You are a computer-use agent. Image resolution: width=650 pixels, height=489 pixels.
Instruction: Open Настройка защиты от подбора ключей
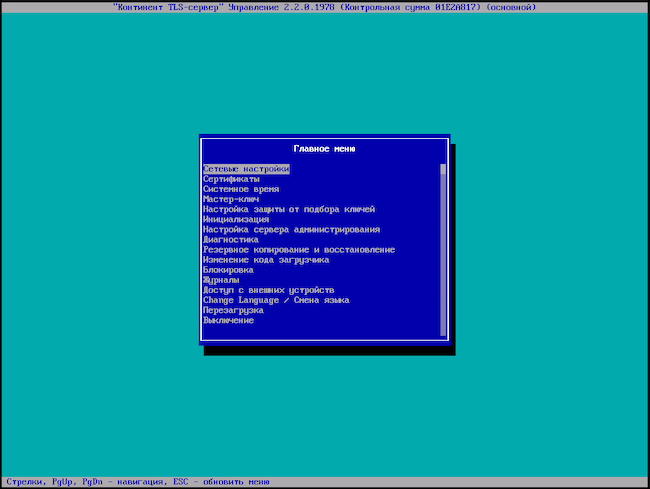tap(289, 209)
